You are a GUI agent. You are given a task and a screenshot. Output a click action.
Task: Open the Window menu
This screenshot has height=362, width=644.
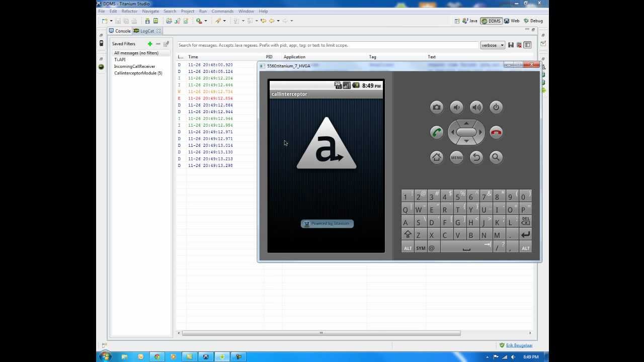pos(246,11)
